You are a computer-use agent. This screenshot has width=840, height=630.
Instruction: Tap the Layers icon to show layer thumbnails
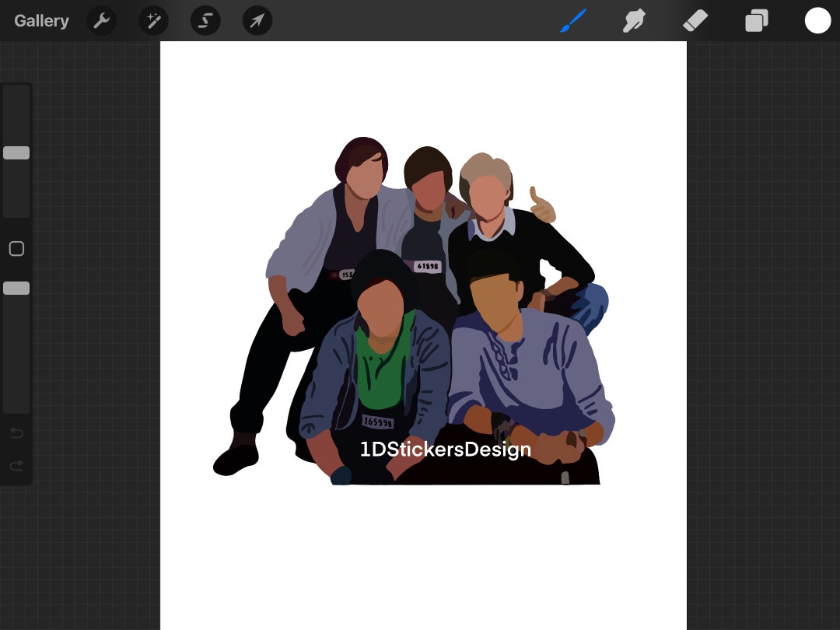[757, 20]
